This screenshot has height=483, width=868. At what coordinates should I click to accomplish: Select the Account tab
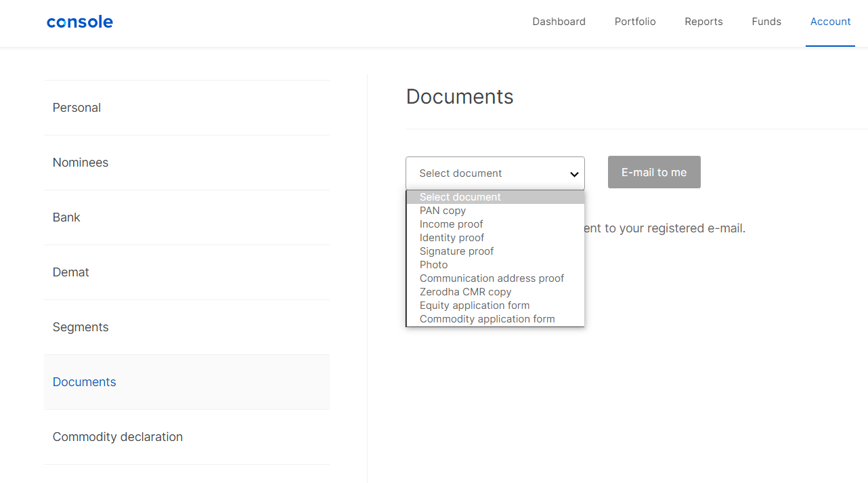[830, 22]
